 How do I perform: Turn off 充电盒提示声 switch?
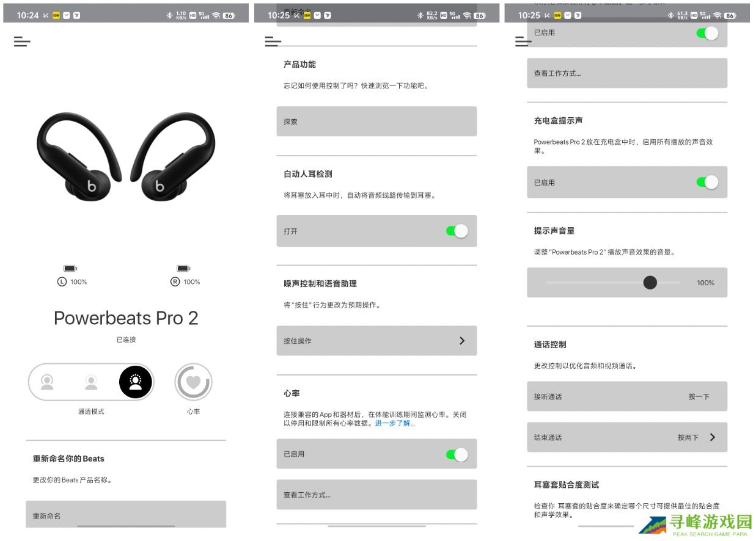tap(707, 182)
